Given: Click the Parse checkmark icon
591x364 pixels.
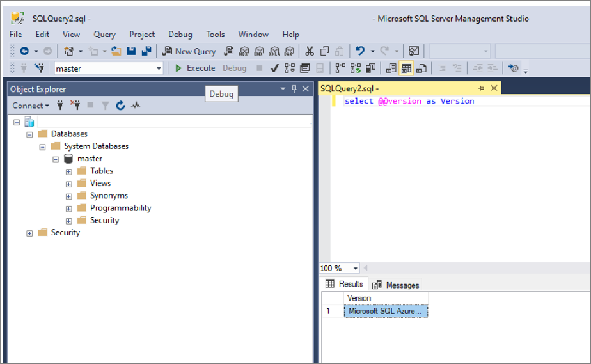Looking at the screenshot, I should (x=274, y=68).
